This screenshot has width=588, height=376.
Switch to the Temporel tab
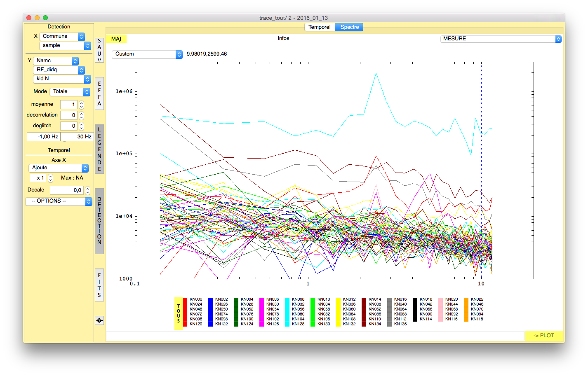click(319, 27)
